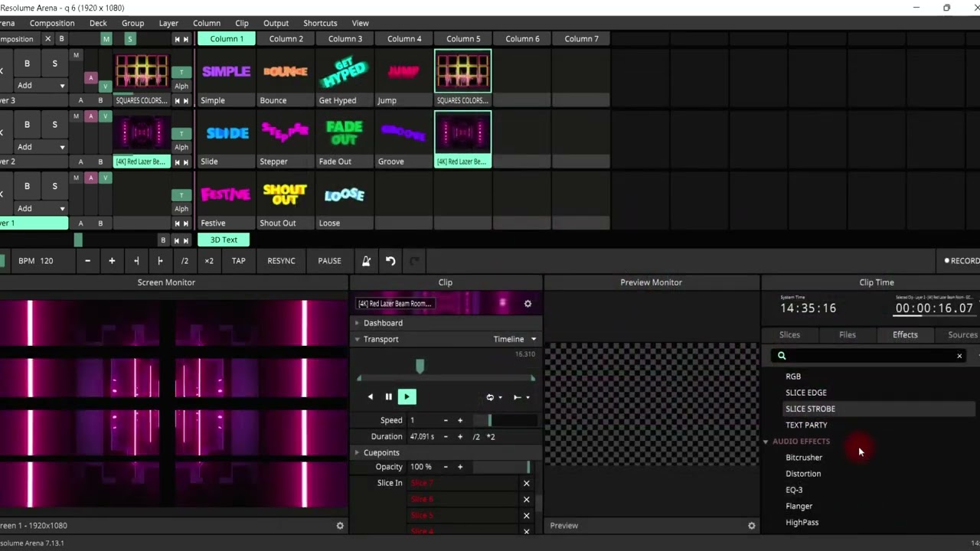Decrease BPM with the minus icon
980x551 pixels.
[x=87, y=261]
